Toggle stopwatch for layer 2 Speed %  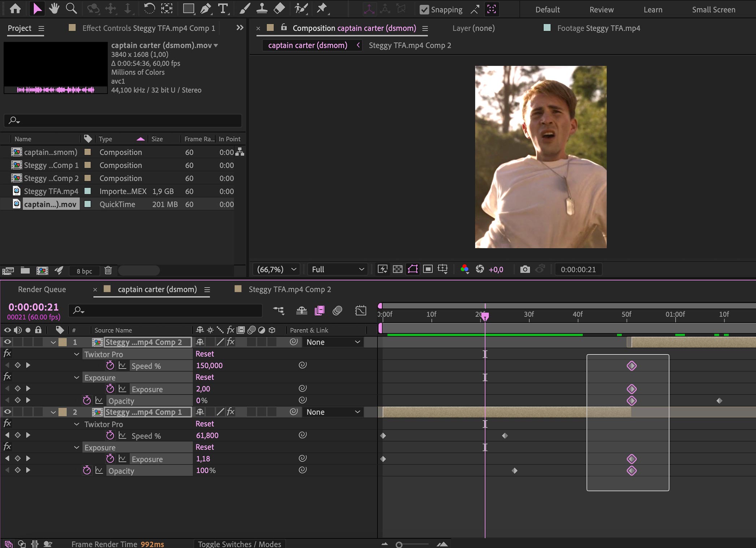110,435
